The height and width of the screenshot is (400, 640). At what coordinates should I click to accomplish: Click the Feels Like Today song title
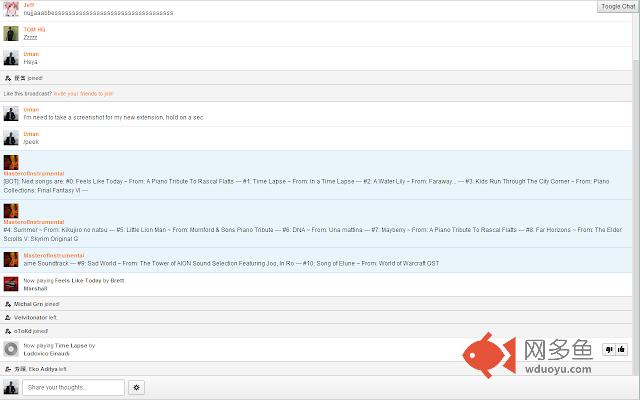click(x=78, y=281)
